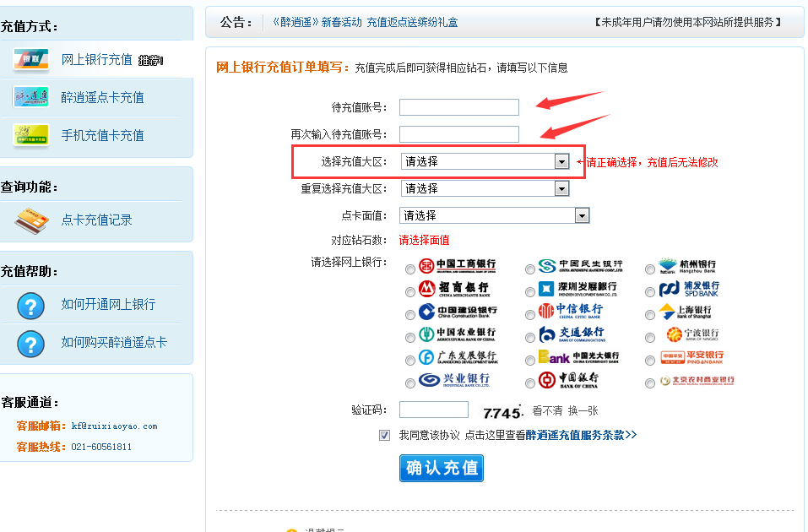
Task: Open the 选择充值大区 dropdown
Action: [485, 162]
